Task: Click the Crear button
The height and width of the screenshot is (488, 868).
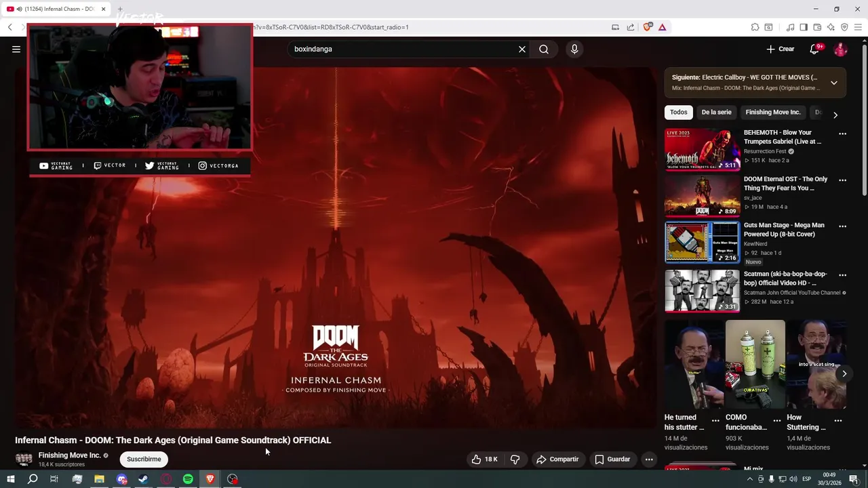Action: (780, 49)
